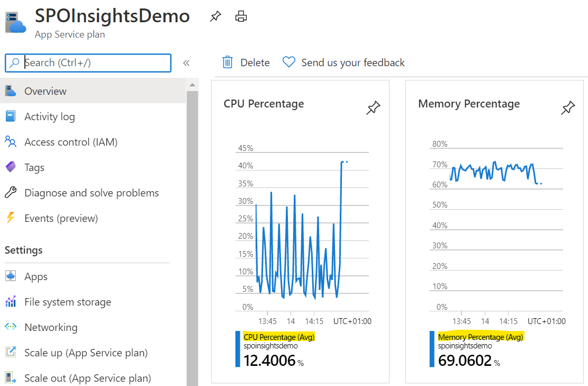Viewport: 588px width, 386px height.
Task: Open File system storage
Action: click(93, 302)
